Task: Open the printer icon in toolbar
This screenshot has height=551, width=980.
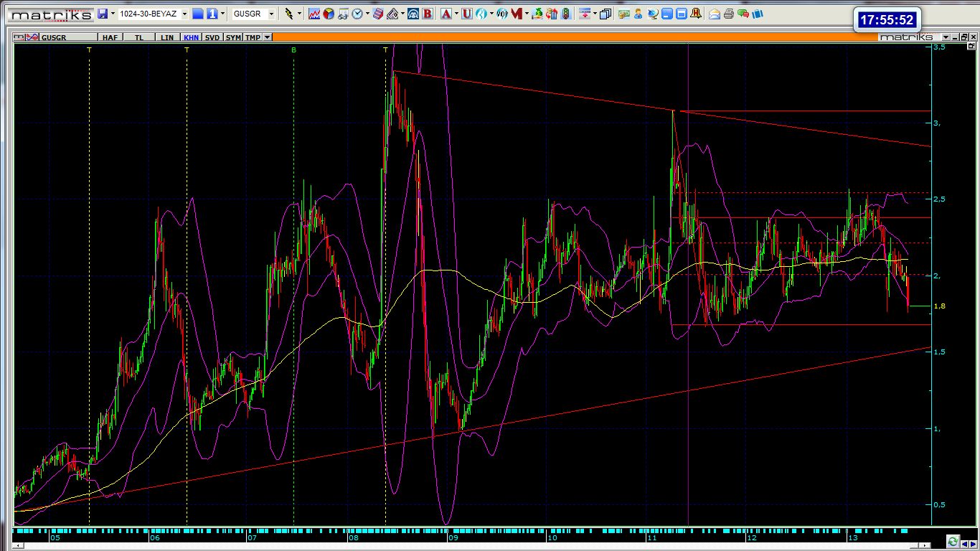Action: (x=729, y=14)
